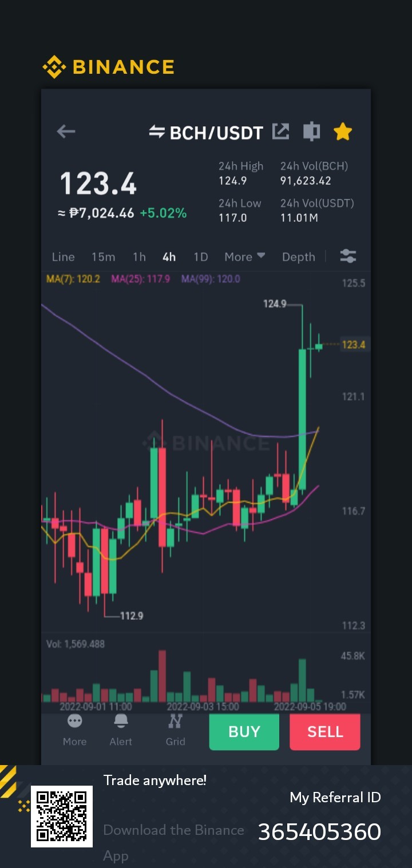
Task: Click the green BUY button
Action: [244, 732]
